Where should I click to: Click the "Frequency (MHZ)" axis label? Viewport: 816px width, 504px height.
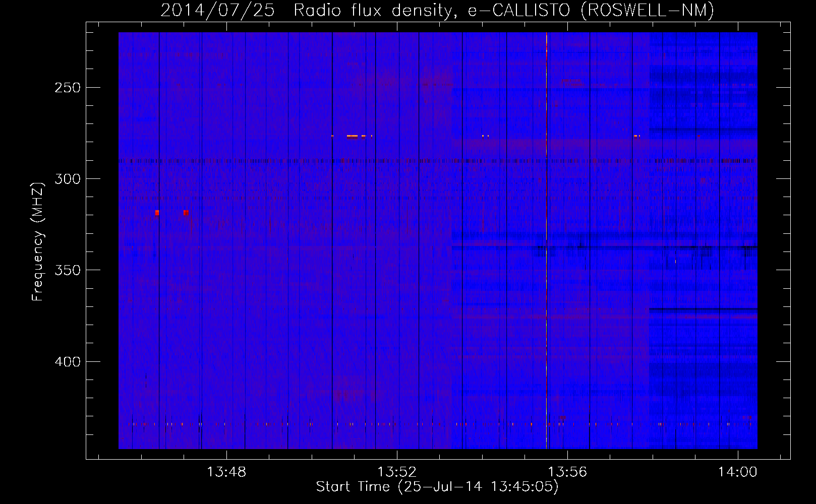38,242
